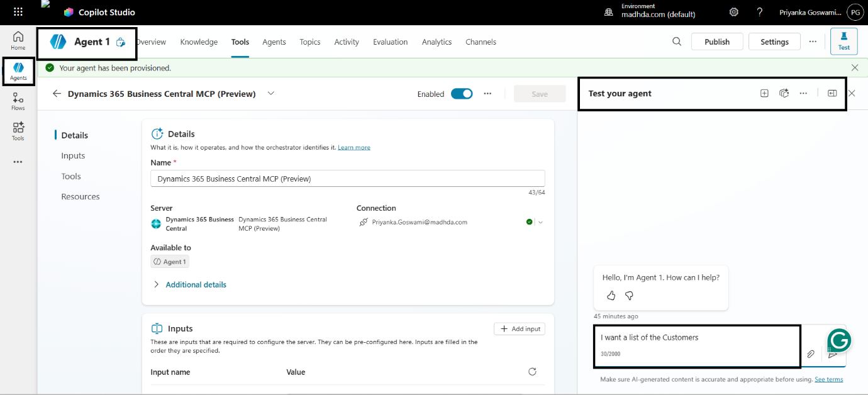
Task: Go to Flows in left sidebar
Action: pos(18,101)
